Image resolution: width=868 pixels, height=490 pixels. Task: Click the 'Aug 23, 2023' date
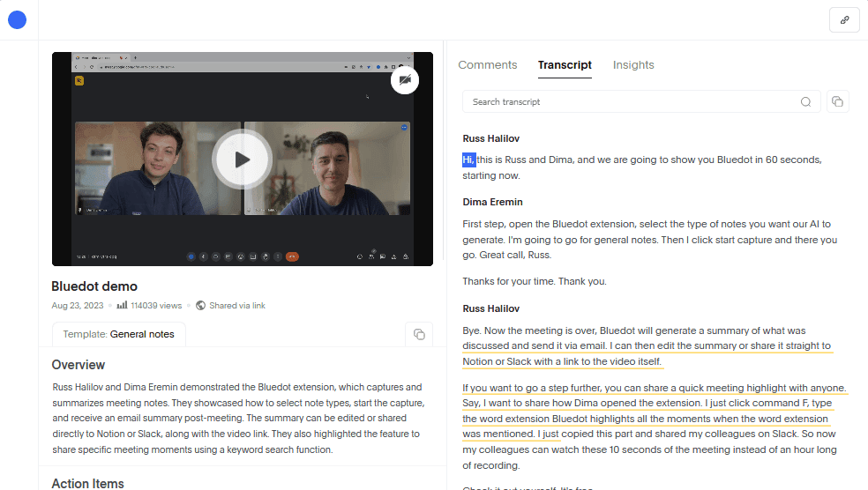78,305
